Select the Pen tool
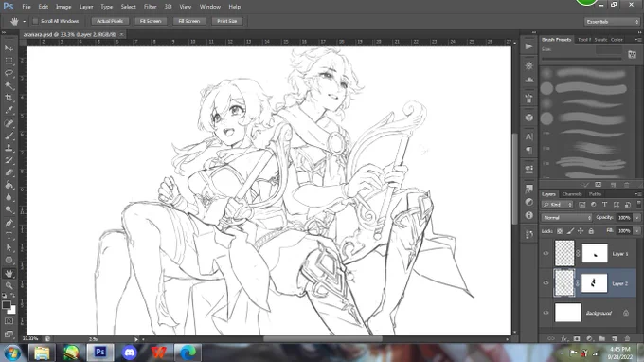This screenshot has height=362, width=644. tap(9, 223)
